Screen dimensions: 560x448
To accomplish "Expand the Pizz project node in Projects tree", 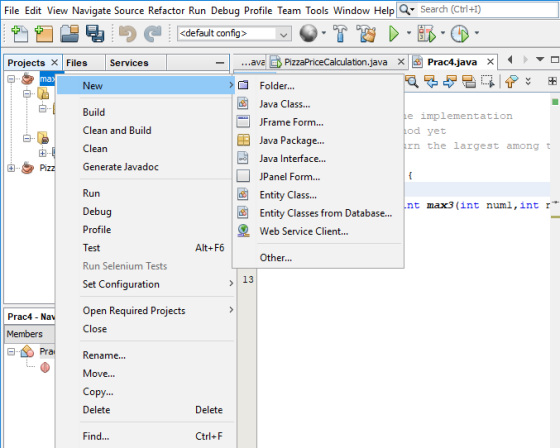I will (x=11, y=168).
